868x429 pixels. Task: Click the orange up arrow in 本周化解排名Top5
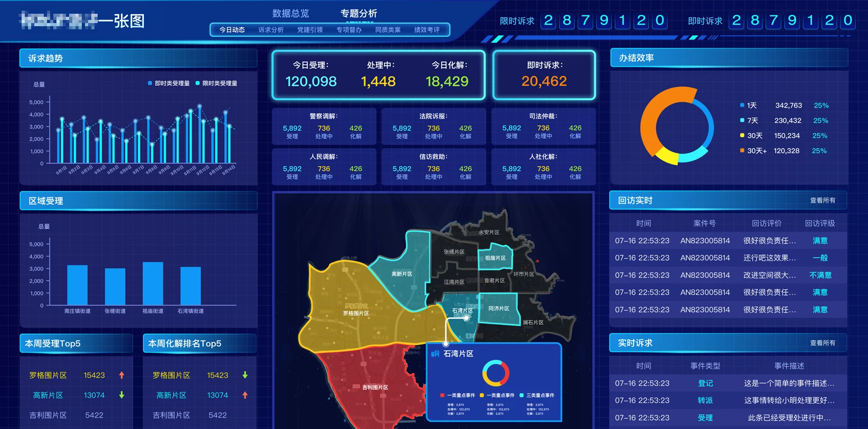click(245, 395)
